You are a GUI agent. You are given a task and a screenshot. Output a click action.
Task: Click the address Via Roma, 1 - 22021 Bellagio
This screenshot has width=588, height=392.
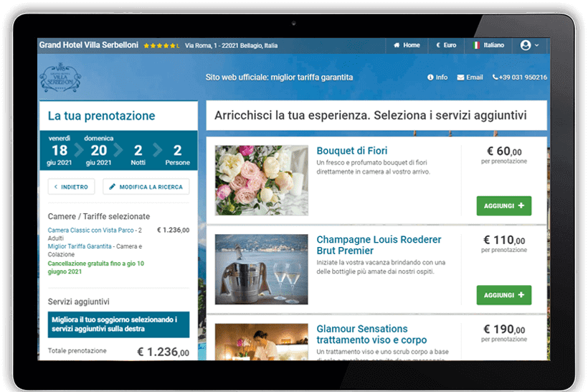point(231,46)
